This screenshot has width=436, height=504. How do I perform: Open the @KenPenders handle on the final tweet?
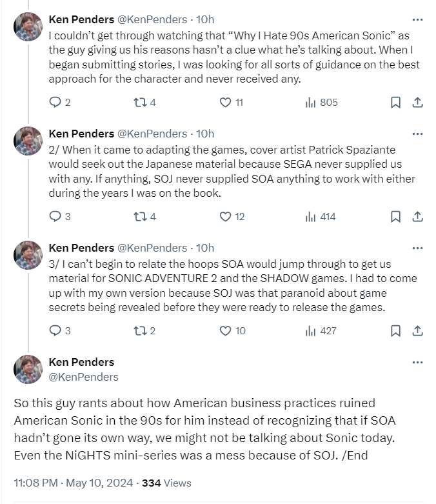tap(84, 376)
